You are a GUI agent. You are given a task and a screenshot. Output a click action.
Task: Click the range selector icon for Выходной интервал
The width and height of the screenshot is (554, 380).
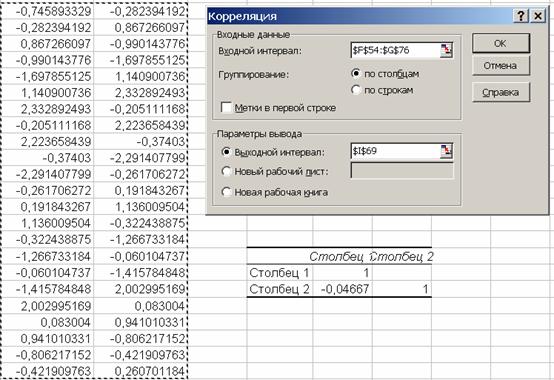coord(446,151)
